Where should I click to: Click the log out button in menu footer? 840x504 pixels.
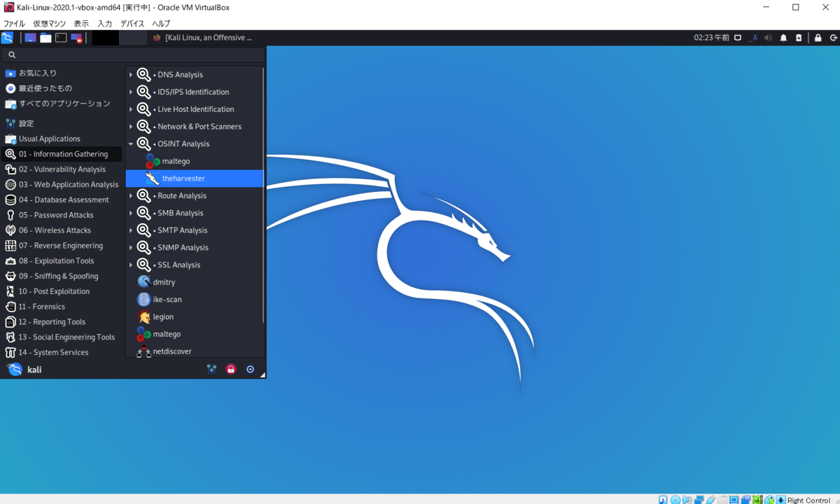[x=250, y=369]
